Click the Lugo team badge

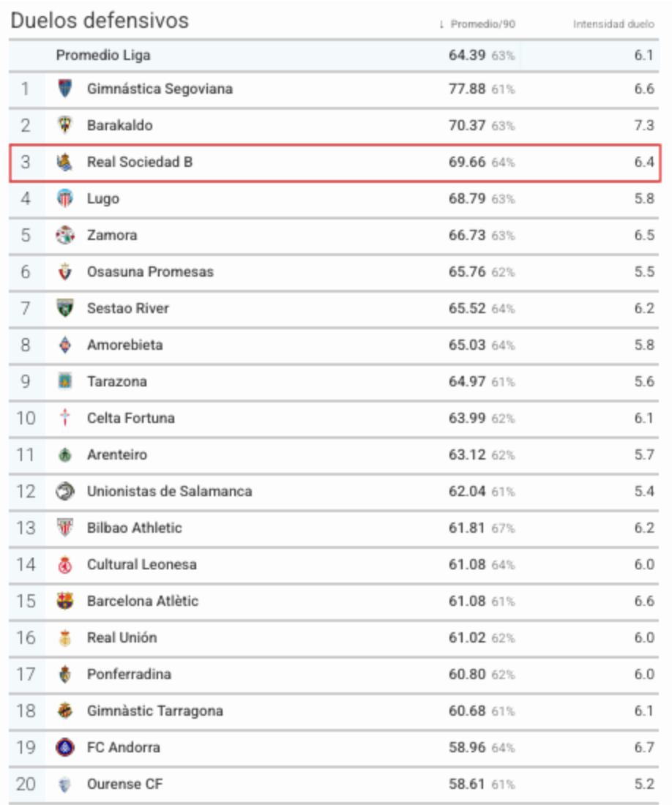click(64, 198)
